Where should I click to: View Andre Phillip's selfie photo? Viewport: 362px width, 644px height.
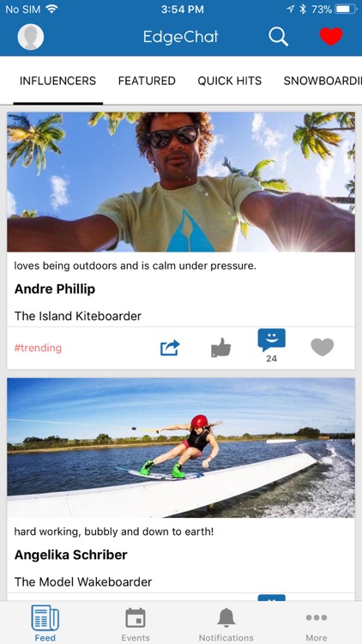181,182
